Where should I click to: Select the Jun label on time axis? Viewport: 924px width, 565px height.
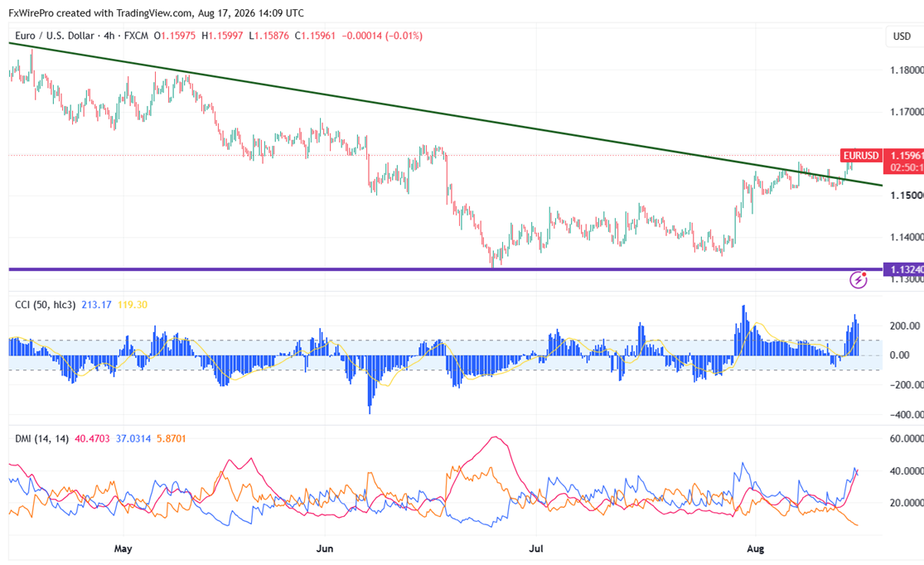point(325,548)
